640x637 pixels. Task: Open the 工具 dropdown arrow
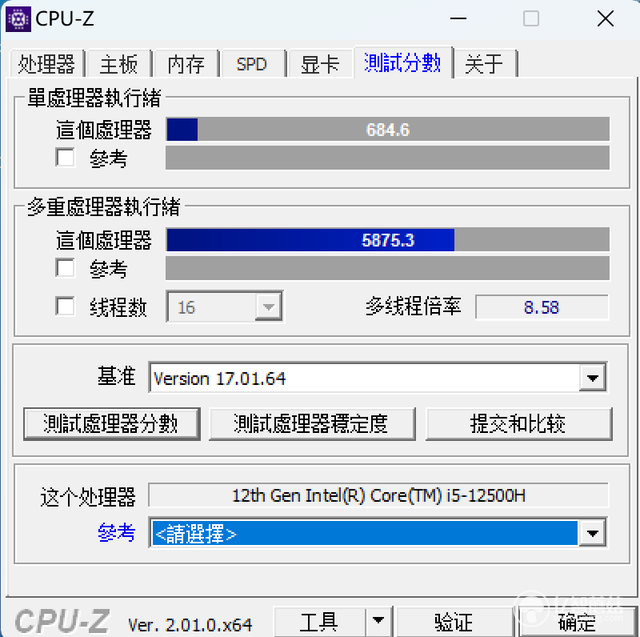pos(378,621)
